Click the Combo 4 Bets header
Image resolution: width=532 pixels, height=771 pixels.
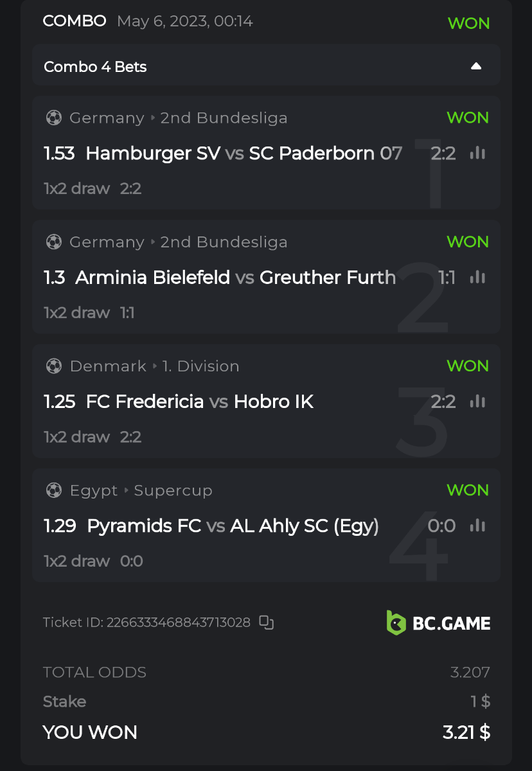(x=95, y=67)
